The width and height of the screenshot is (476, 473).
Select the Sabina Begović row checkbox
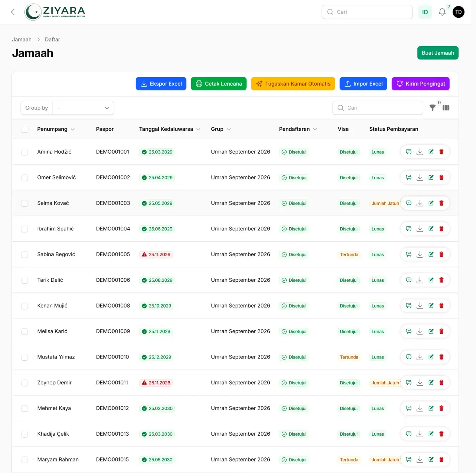point(25,255)
